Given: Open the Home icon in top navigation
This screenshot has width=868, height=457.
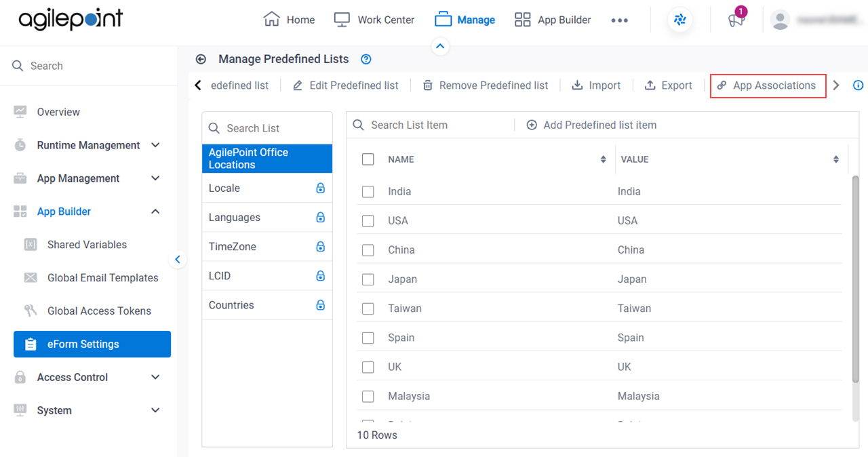Looking at the screenshot, I should (x=271, y=20).
